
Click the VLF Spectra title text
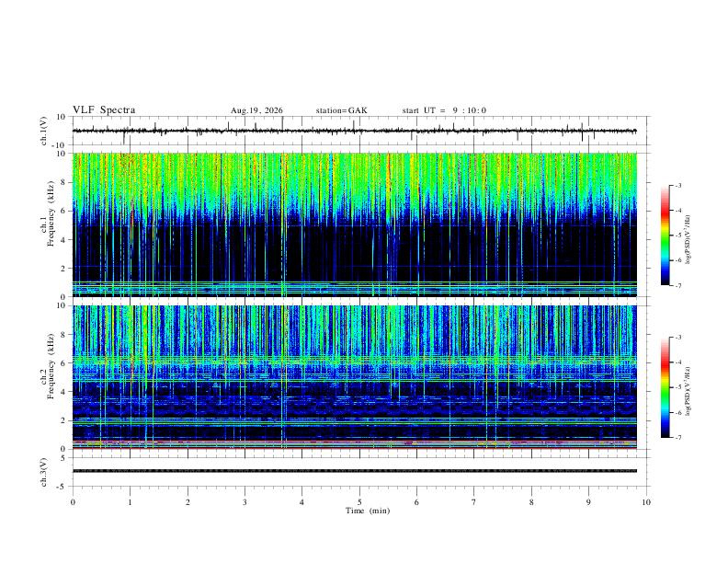tap(104, 110)
